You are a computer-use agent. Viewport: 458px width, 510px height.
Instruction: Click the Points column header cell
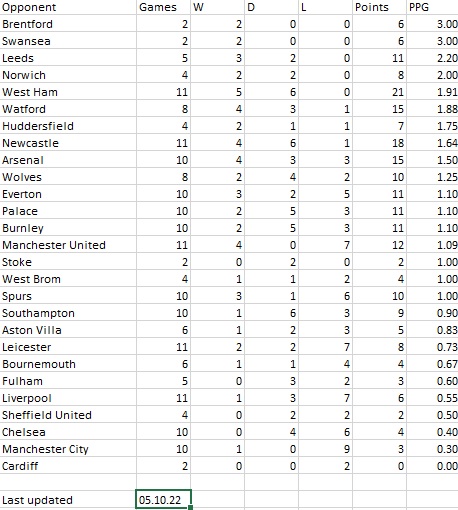pyautogui.click(x=379, y=7)
